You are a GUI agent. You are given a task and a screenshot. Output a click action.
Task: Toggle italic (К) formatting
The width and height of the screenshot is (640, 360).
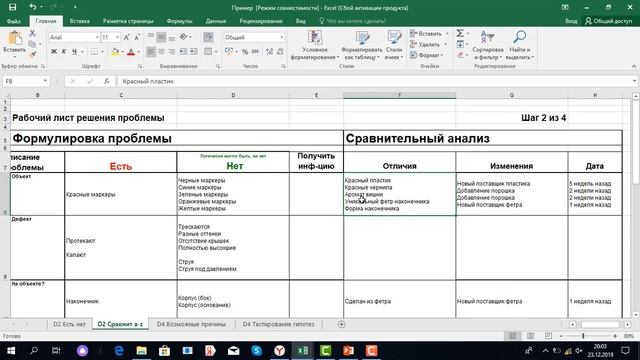click(x=64, y=52)
